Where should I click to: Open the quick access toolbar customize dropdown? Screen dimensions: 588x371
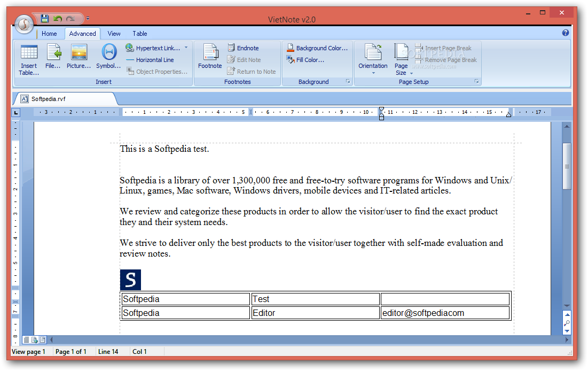pyautogui.click(x=88, y=18)
